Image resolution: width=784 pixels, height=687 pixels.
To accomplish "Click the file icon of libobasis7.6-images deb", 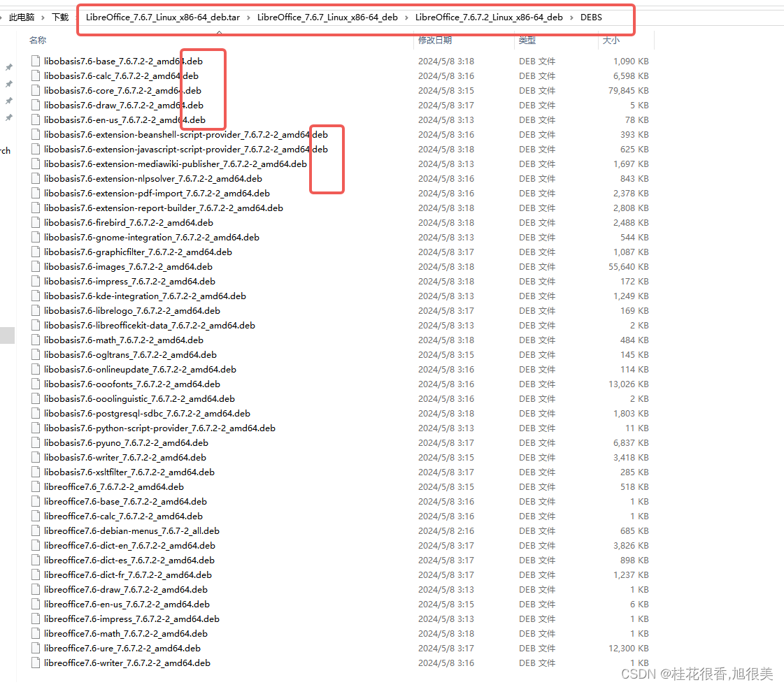I will 36,266.
